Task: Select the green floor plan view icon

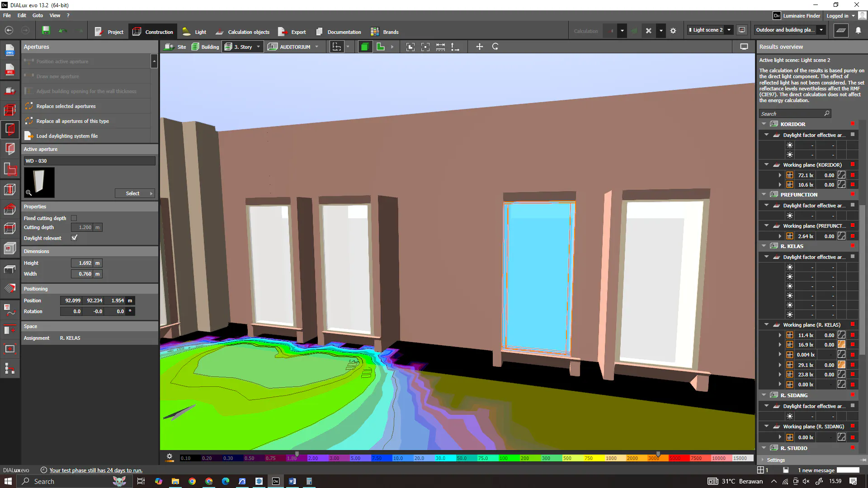Action: click(x=380, y=47)
